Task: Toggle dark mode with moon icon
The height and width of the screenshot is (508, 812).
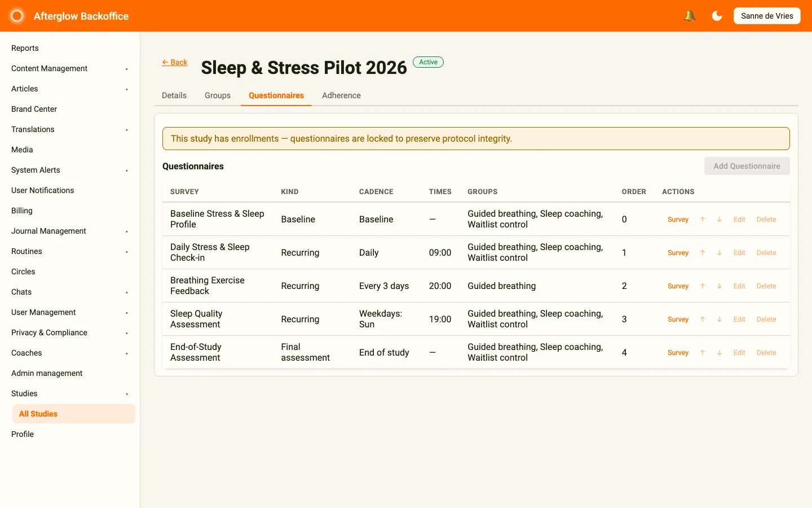Action: click(717, 16)
